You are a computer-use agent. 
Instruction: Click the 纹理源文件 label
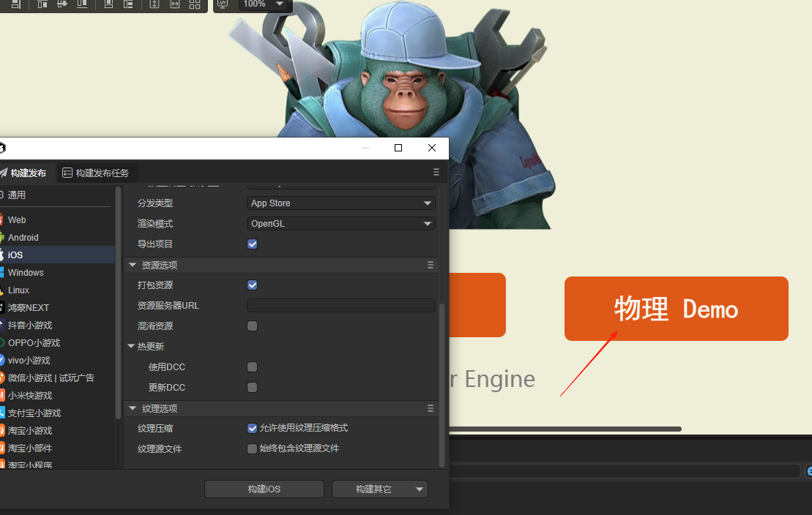tap(160, 448)
